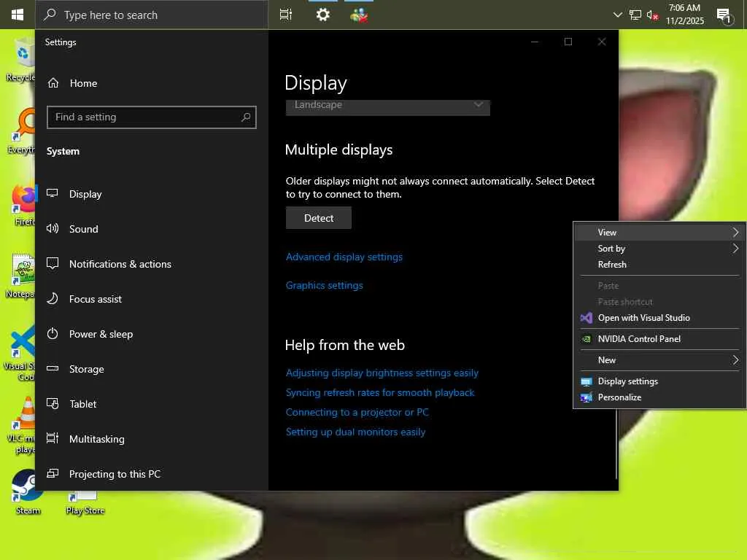
Task: Click the taskbar search box
Action: pos(152,15)
